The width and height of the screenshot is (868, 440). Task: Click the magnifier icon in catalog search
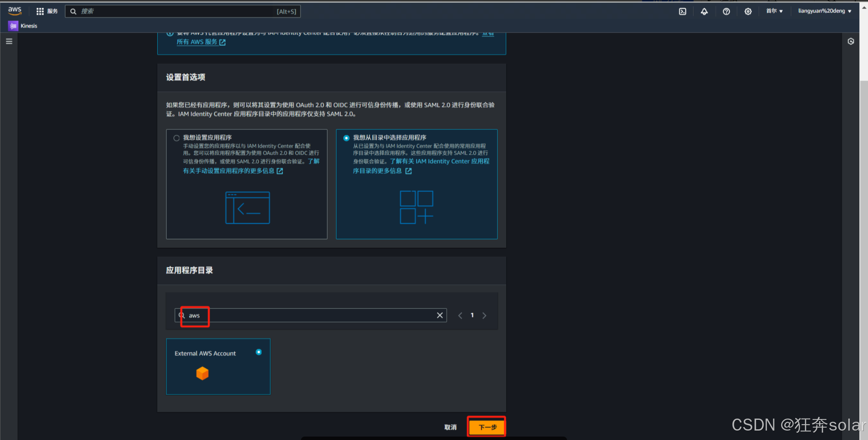182,315
